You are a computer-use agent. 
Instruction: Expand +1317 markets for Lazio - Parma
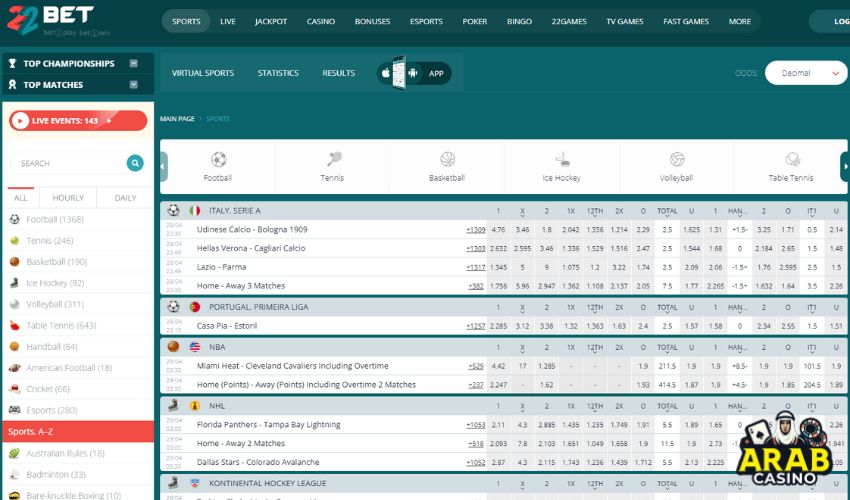click(475, 267)
